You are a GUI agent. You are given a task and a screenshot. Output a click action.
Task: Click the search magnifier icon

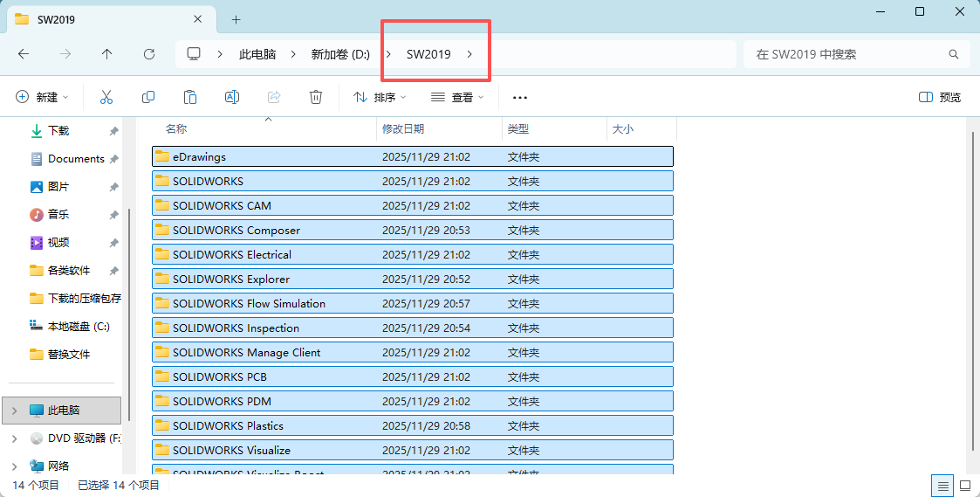click(x=953, y=54)
